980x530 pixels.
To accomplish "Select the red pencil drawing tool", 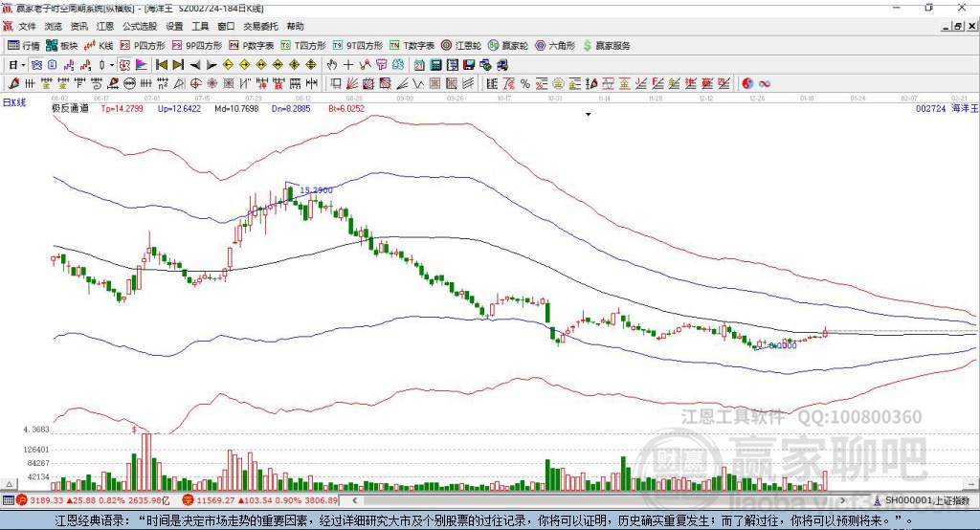I will [13, 84].
